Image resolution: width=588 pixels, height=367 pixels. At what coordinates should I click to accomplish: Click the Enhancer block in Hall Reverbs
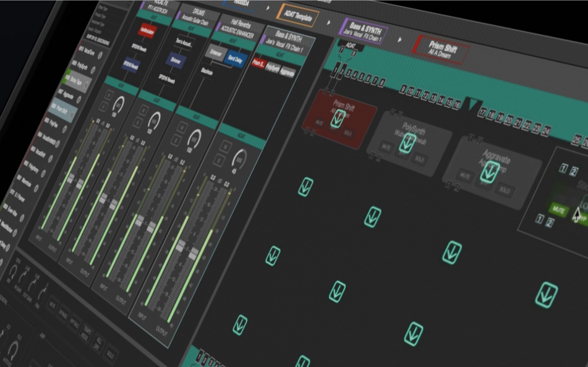pyautogui.click(x=216, y=53)
